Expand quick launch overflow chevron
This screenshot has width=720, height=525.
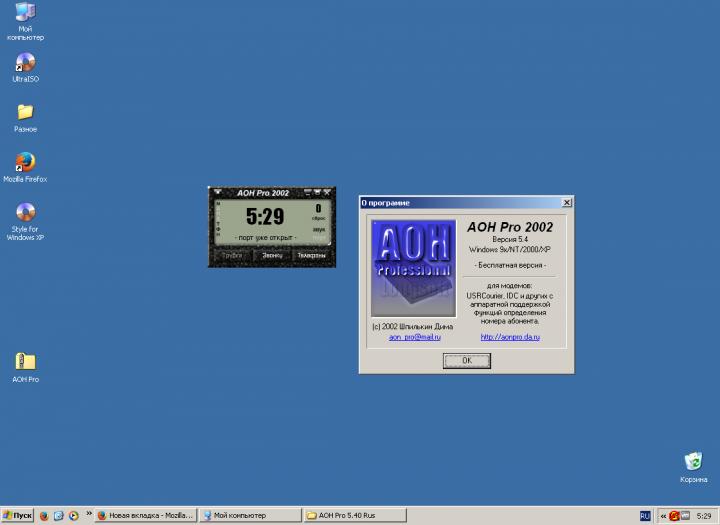click(x=87, y=516)
